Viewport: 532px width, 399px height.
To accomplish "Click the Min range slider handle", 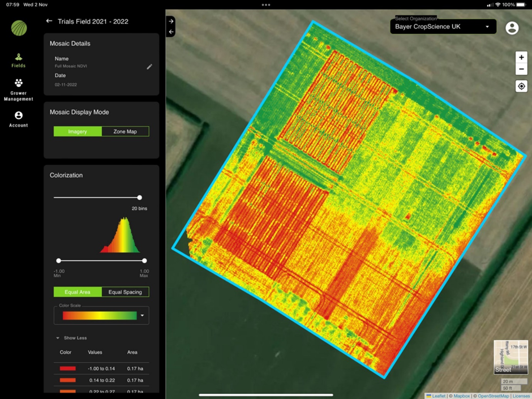I will 59,260.
